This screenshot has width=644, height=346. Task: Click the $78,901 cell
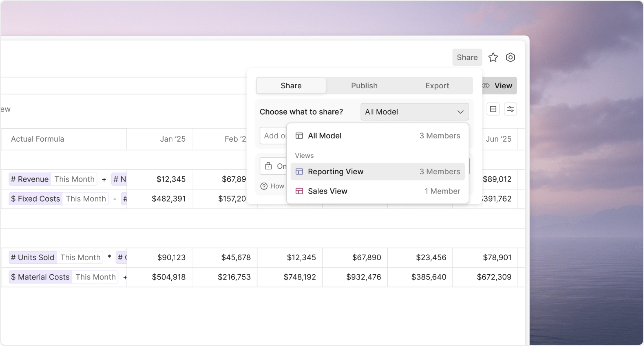pyautogui.click(x=485, y=257)
